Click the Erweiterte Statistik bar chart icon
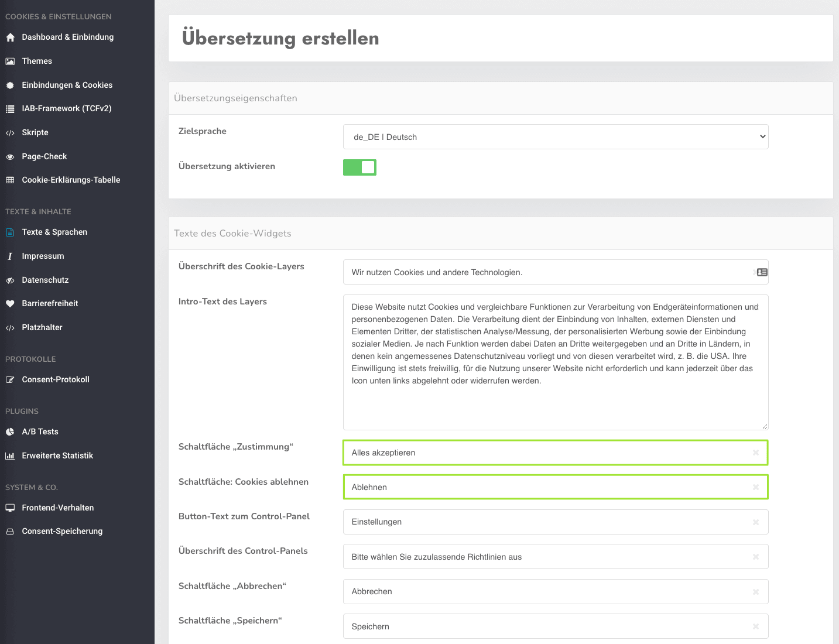This screenshot has height=644, width=839. click(x=10, y=456)
